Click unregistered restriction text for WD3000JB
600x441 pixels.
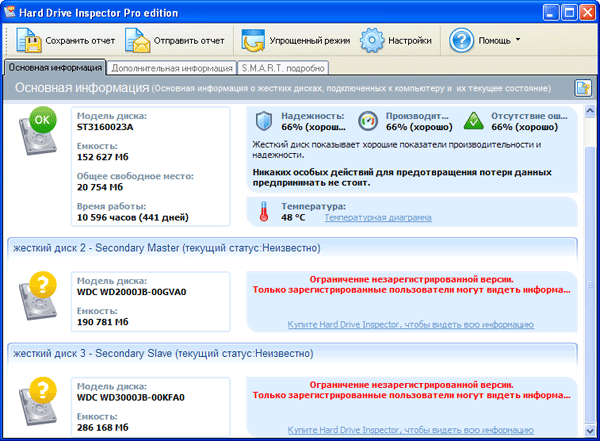(x=411, y=390)
